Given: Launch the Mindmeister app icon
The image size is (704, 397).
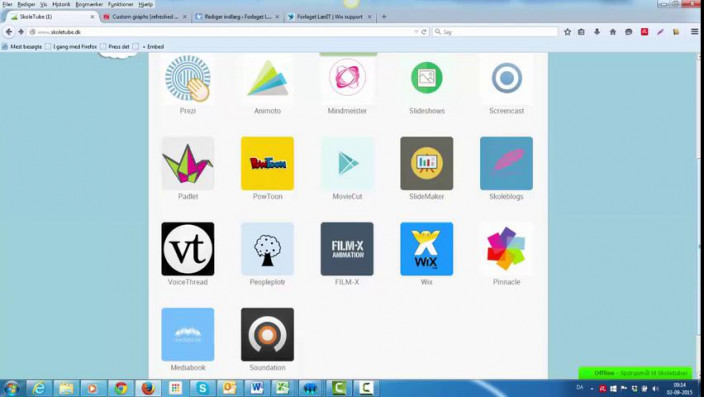Looking at the screenshot, I should [347, 78].
